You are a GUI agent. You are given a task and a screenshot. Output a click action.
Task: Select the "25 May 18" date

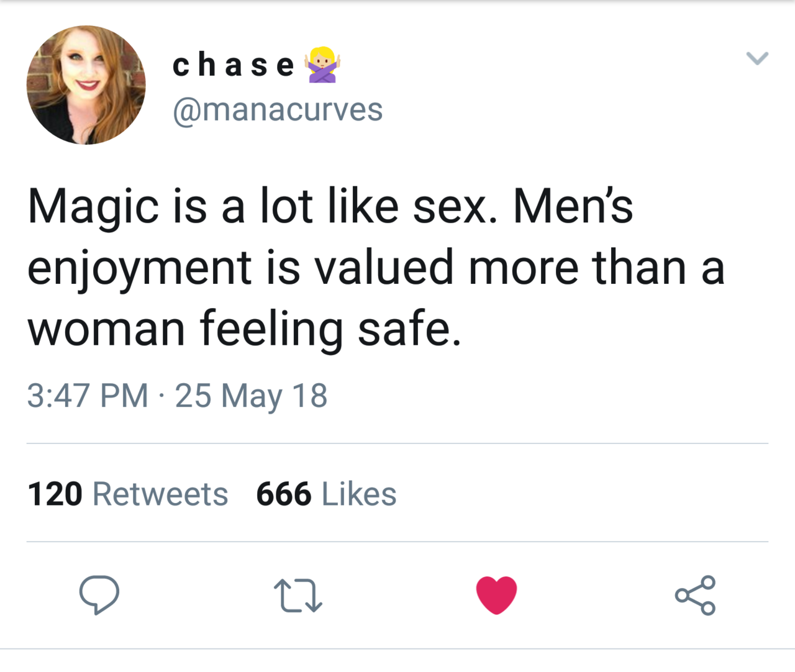251,396
